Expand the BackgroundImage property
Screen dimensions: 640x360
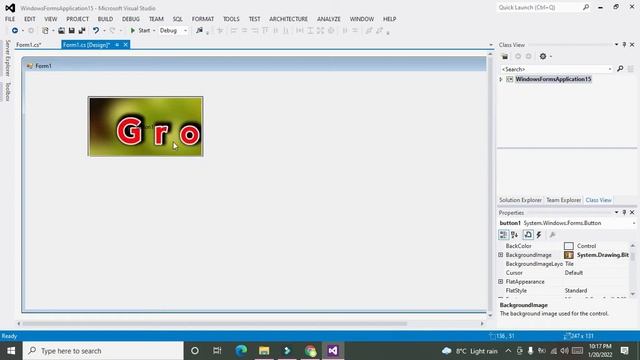pos(501,255)
